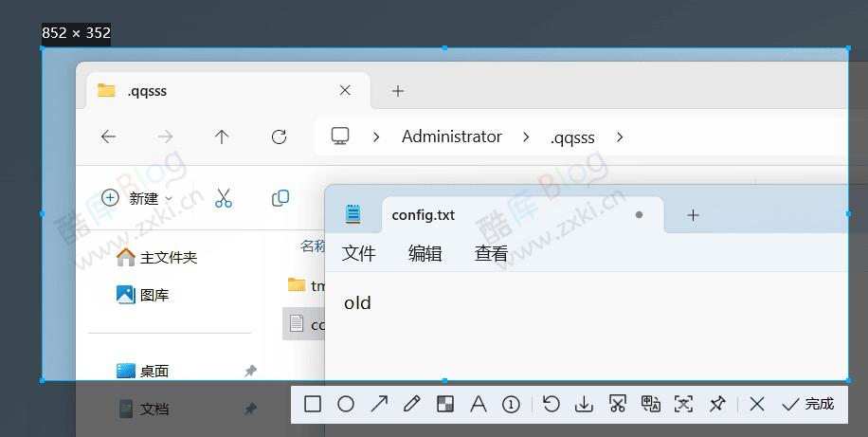The image size is (868, 437).
Task: Open the 编辑 menu in Notepad
Action: click(425, 254)
